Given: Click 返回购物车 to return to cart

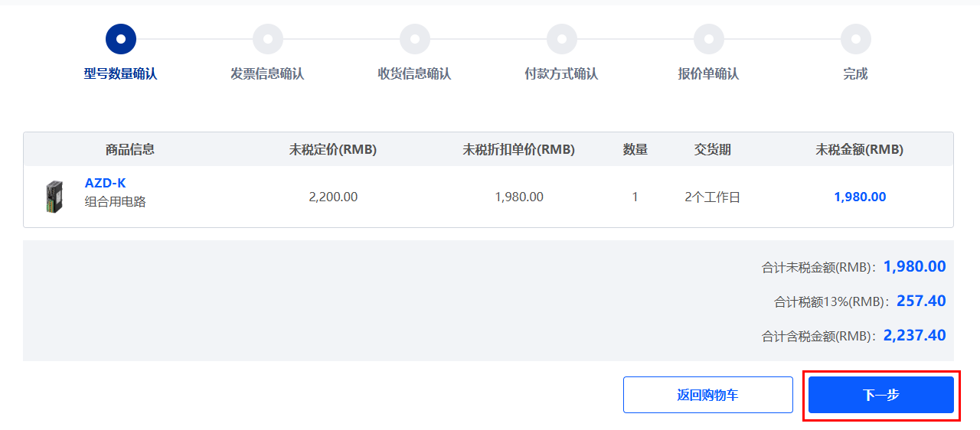Looking at the screenshot, I should [x=707, y=395].
